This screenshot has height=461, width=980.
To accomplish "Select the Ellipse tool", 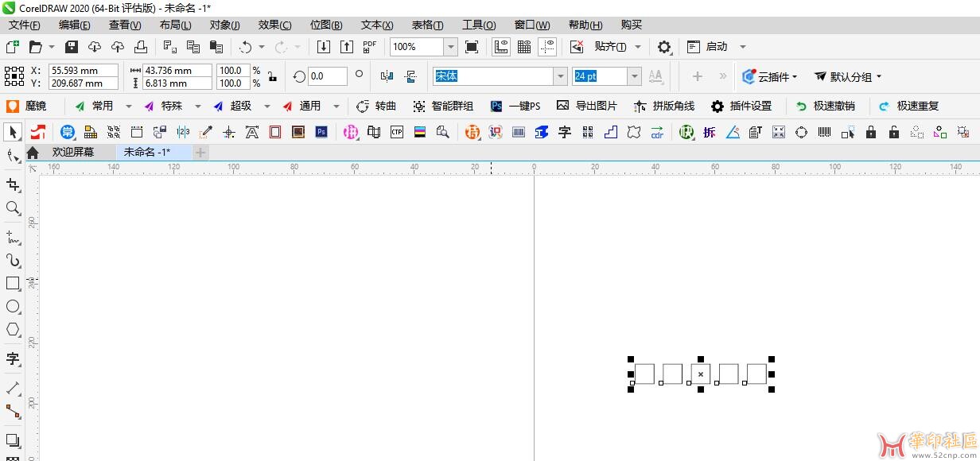I will click(x=13, y=306).
